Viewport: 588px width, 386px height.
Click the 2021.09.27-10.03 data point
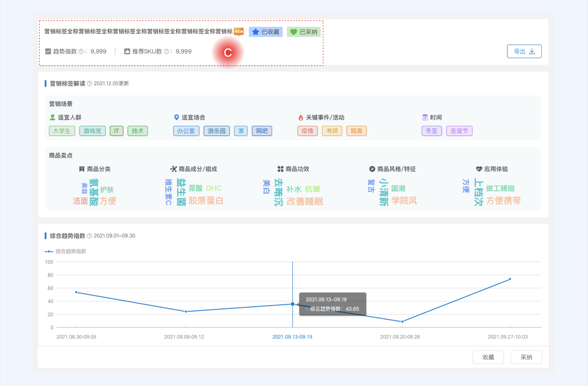(x=510, y=279)
